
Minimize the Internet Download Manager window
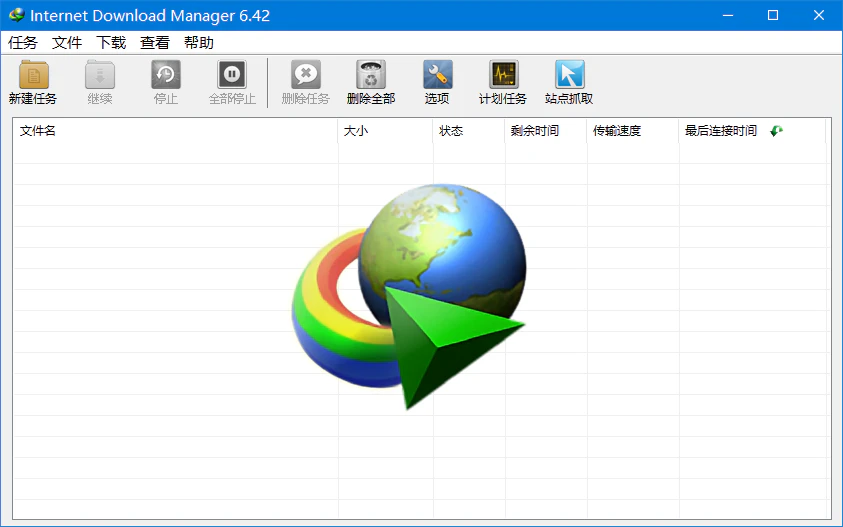[x=728, y=15]
